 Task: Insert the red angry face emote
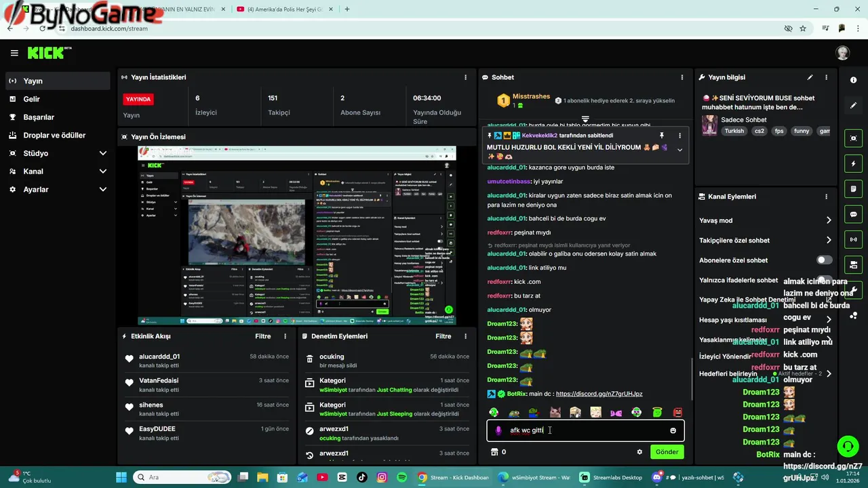677,412
